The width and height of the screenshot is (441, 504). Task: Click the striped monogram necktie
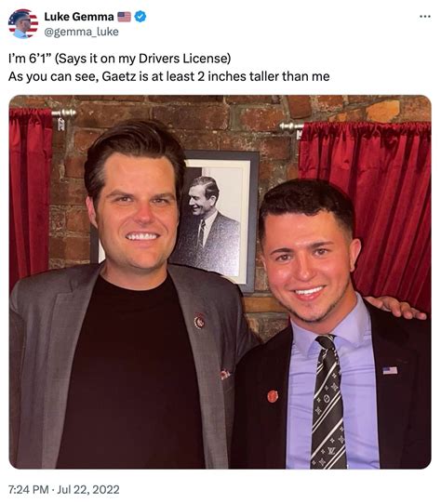click(327, 402)
